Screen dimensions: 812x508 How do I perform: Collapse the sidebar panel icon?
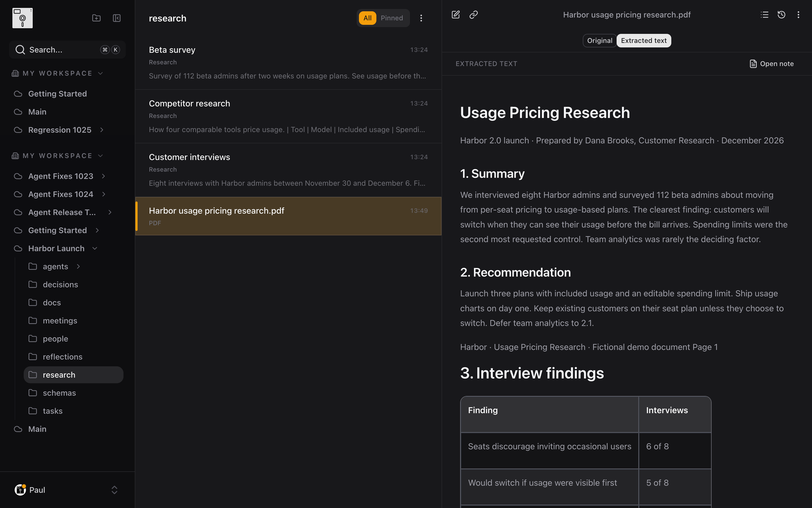pos(117,18)
